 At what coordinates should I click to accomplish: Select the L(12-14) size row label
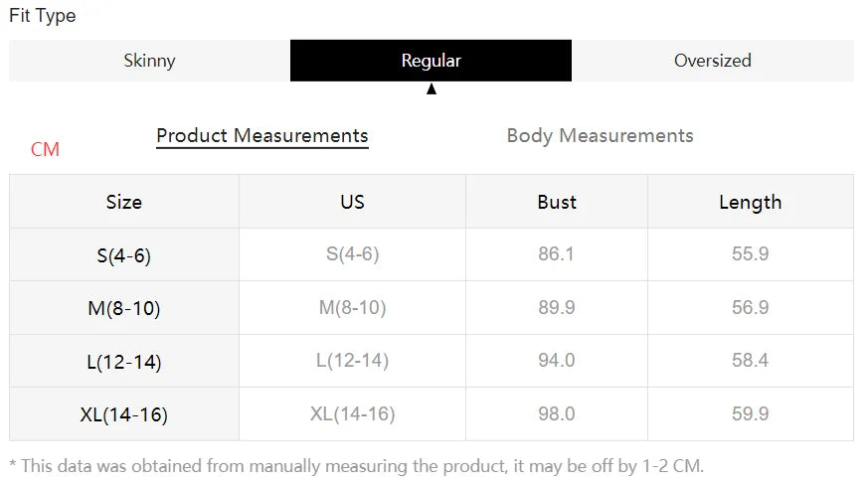coord(124,362)
